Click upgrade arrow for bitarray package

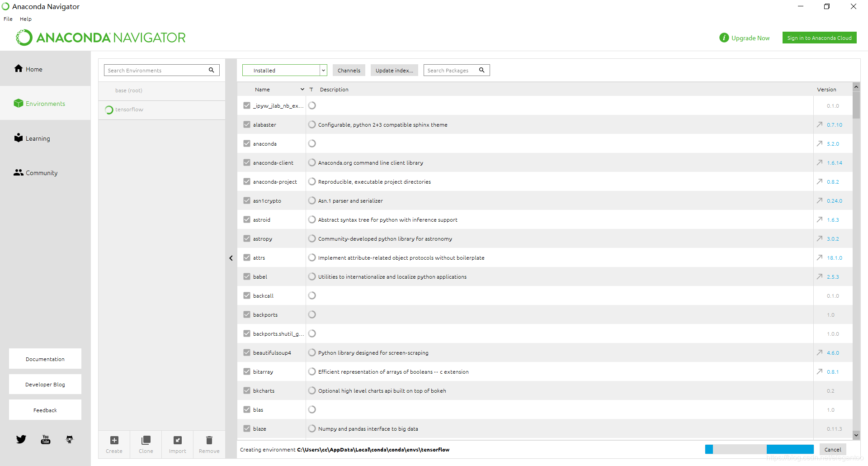820,371
